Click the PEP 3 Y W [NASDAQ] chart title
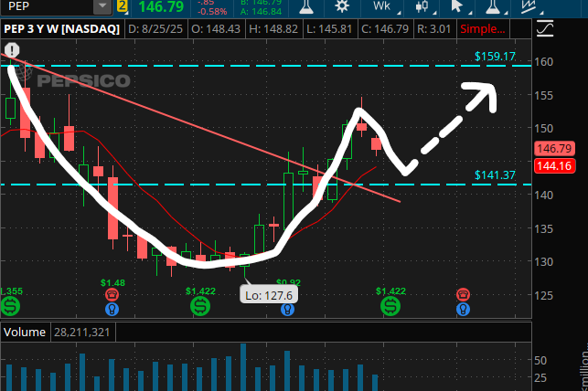588x391 pixels. [x=62, y=29]
